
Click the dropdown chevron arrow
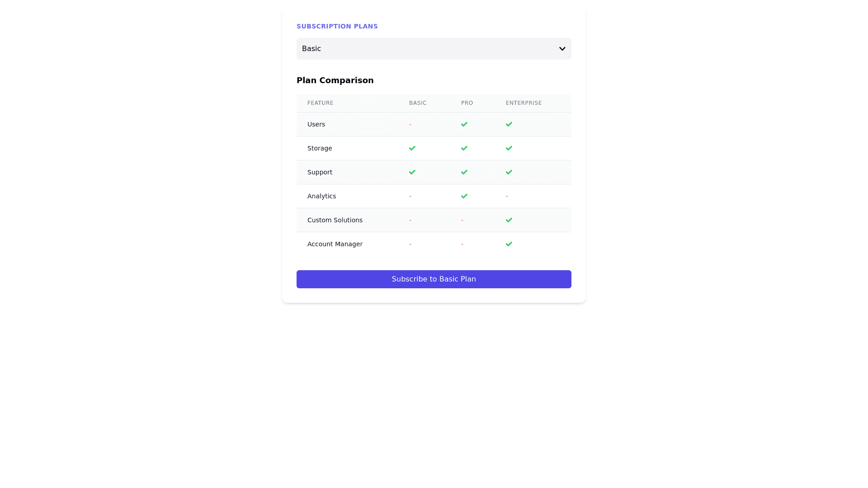562,49
